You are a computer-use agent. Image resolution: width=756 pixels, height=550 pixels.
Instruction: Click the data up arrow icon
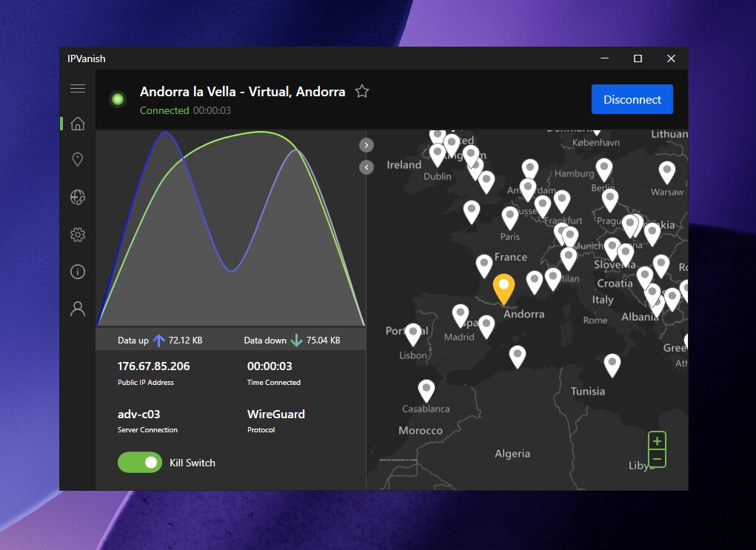pyautogui.click(x=158, y=341)
